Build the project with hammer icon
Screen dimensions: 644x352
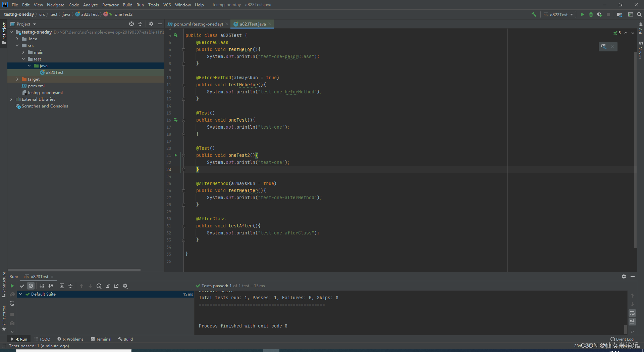click(x=534, y=14)
